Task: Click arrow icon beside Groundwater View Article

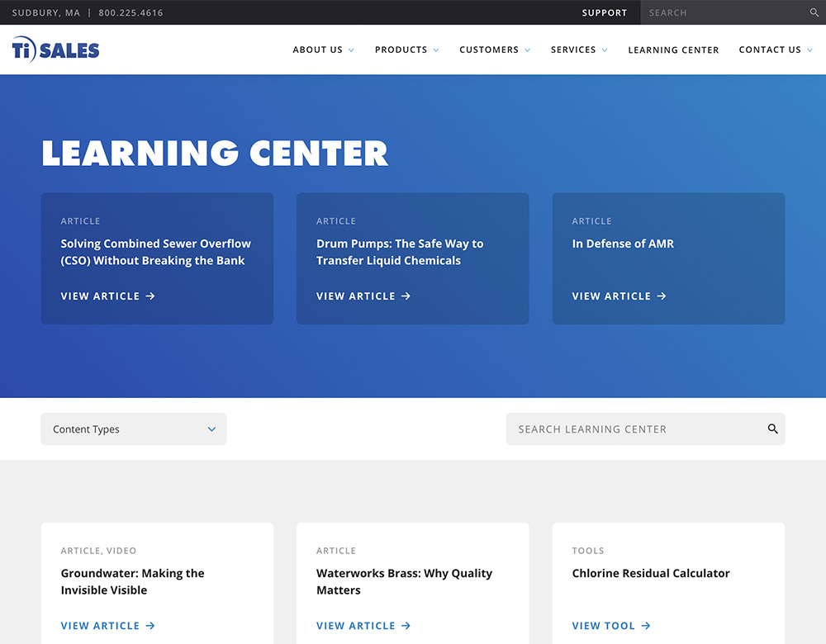Action: pyautogui.click(x=150, y=626)
